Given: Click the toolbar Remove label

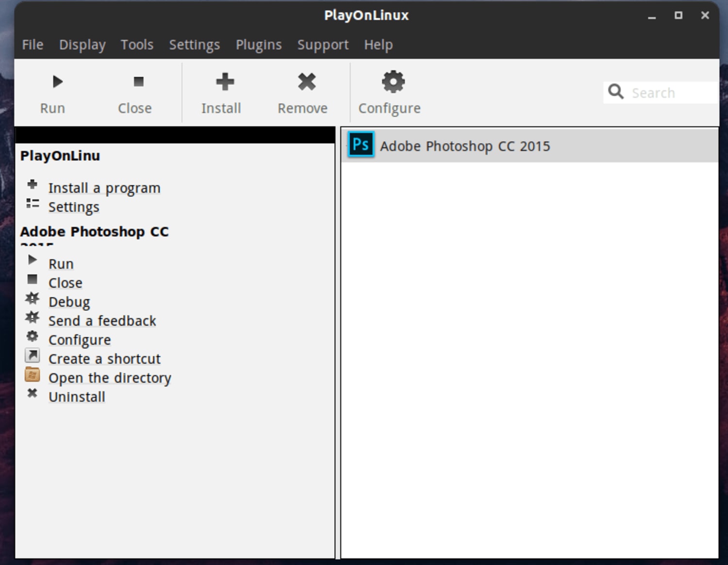Looking at the screenshot, I should point(302,108).
